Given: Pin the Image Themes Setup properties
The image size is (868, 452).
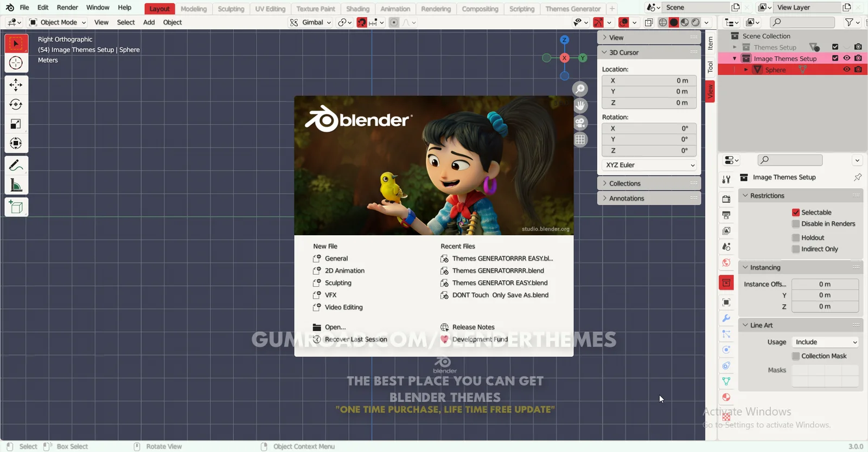Looking at the screenshot, I should click(x=858, y=177).
